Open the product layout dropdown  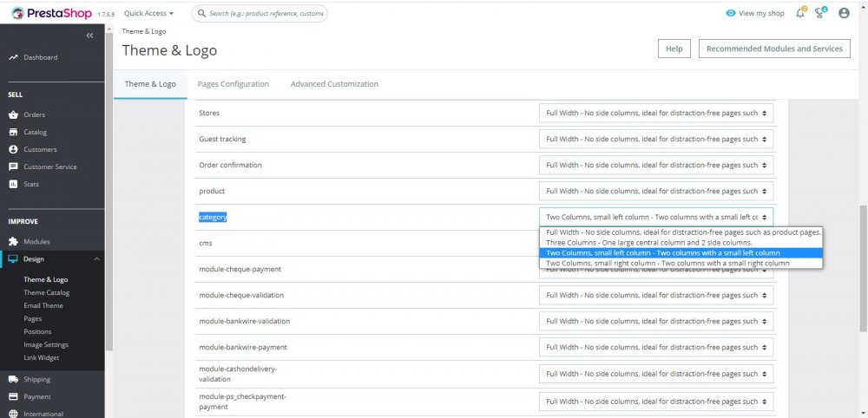(655, 191)
